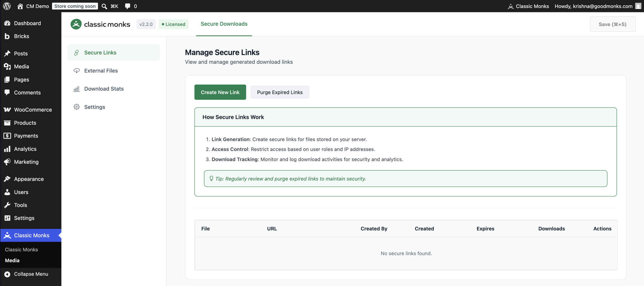Click the Collapse Menu arrow icon
Image resolution: width=644 pixels, height=286 pixels.
pyautogui.click(x=7, y=274)
